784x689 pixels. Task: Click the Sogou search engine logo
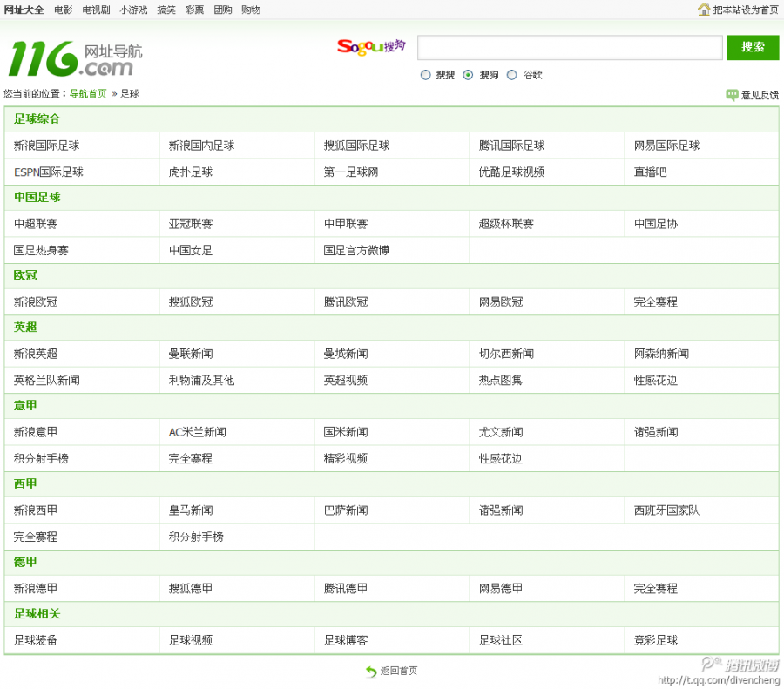point(371,46)
